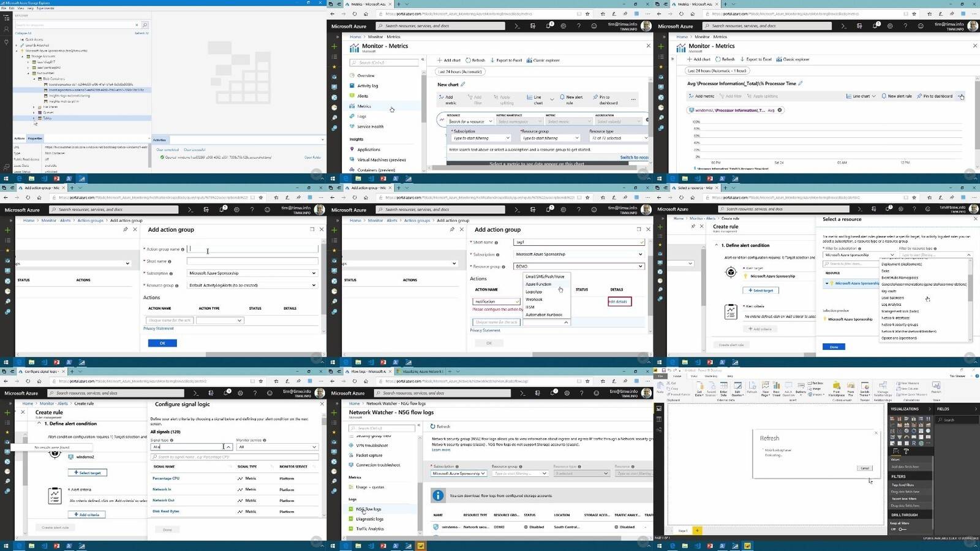980x551 pixels.
Task: Click Short name field in empty action group form
Action: click(x=252, y=261)
